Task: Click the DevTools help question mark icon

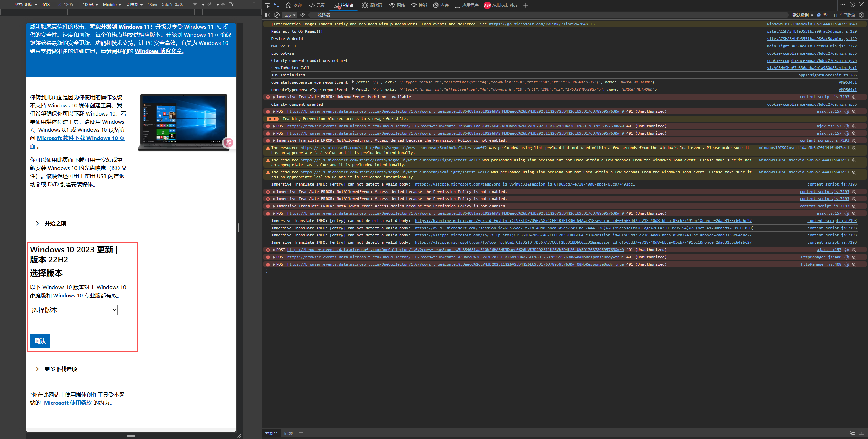Action: 852,5
